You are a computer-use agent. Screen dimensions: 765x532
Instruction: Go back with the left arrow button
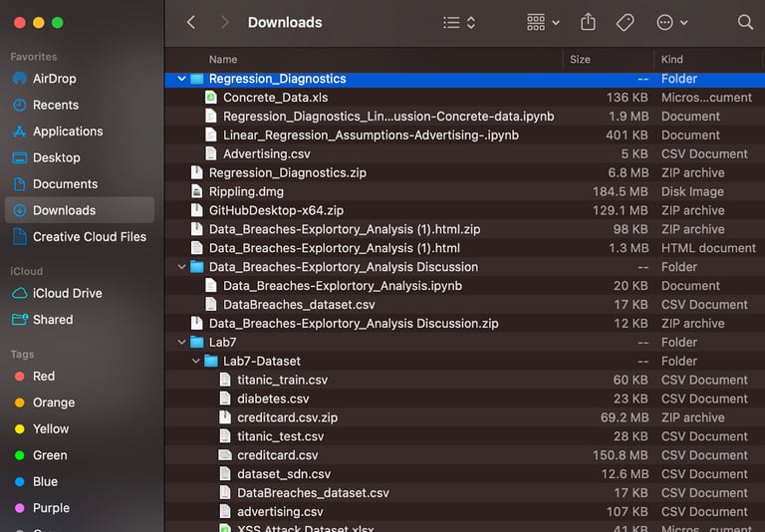(x=191, y=22)
